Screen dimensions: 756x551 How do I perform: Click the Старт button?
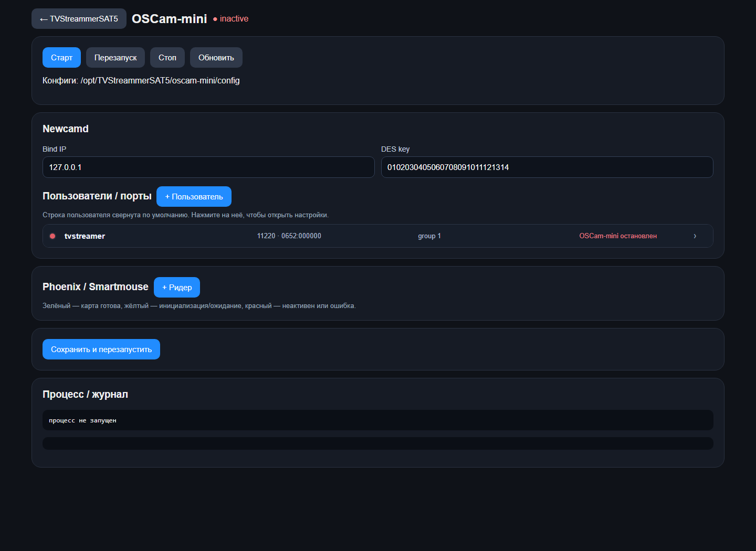coord(61,58)
